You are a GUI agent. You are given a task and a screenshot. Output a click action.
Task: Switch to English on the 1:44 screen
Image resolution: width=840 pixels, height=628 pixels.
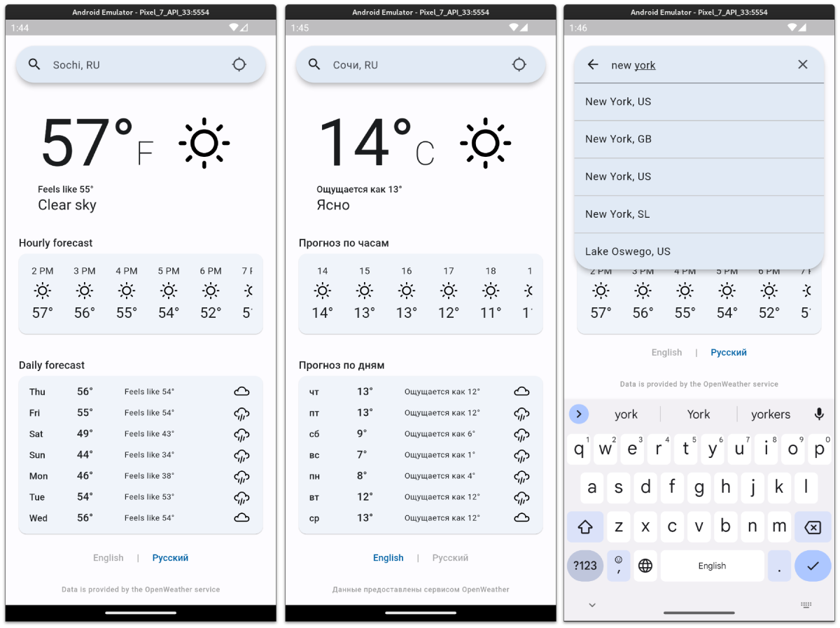click(108, 558)
